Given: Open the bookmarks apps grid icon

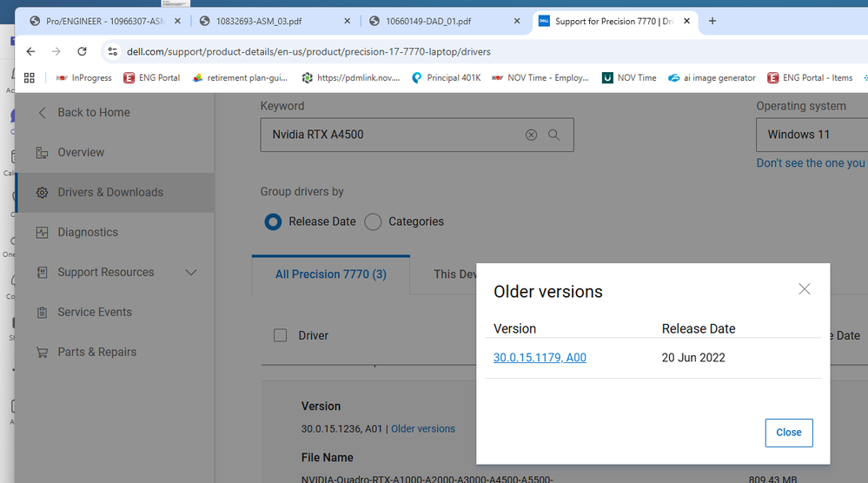Looking at the screenshot, I should pyautogui.click(x=30, y=78).
